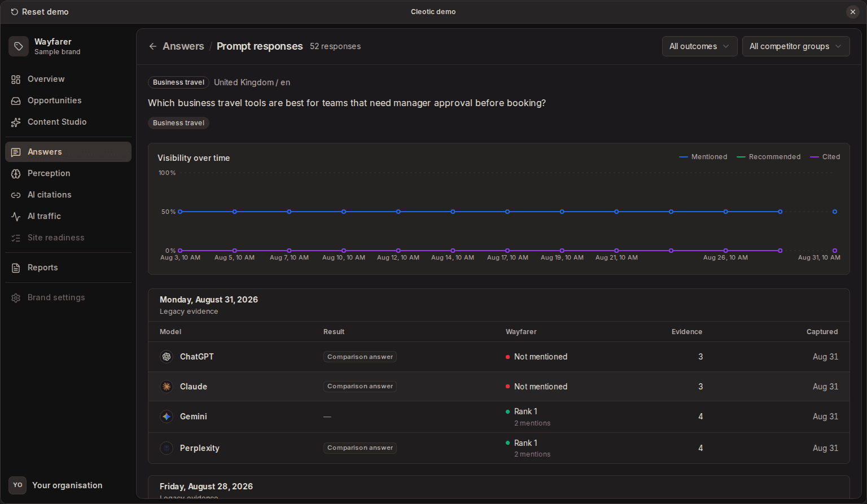Image resolution: width=867 pixels, height=504 pixels.
Task: Click the Answers breadcrumb link
Action: (183, 46)
